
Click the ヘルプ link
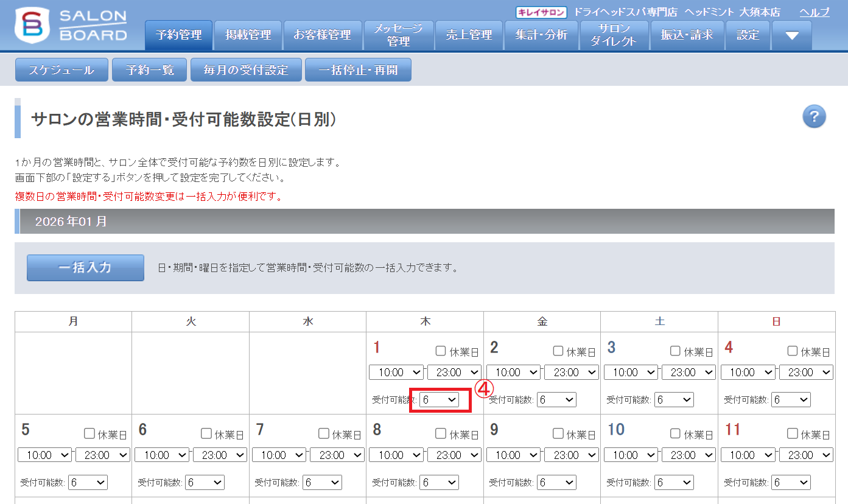[x=814, y=12]
